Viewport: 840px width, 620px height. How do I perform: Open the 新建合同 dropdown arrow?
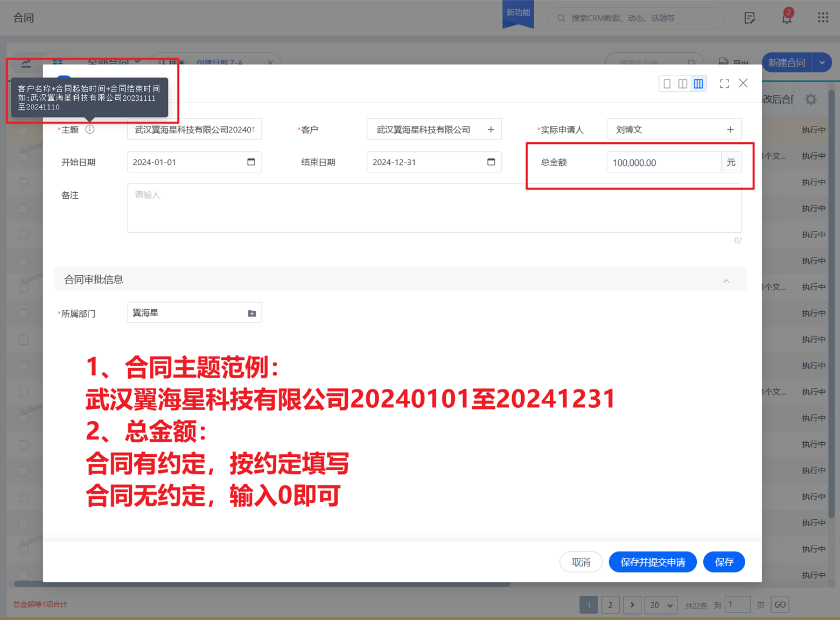822,62
